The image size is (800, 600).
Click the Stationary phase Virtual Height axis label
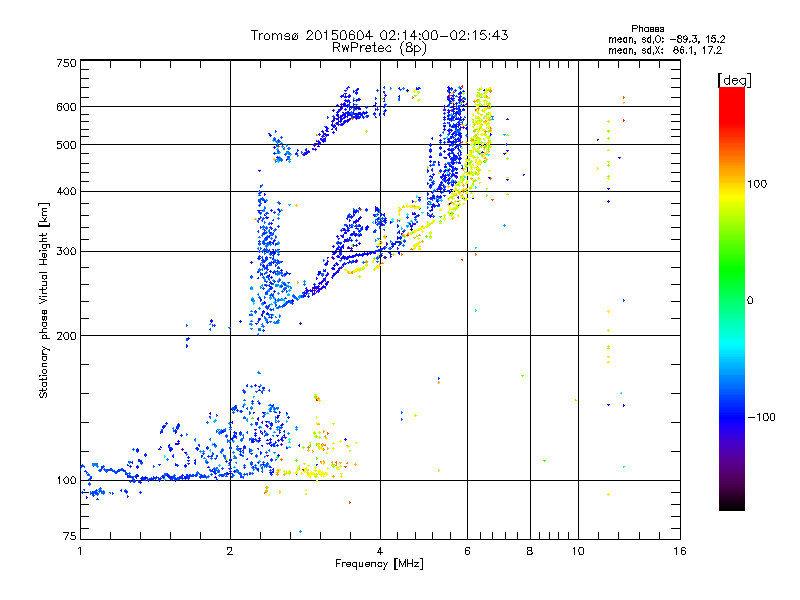(43, 300)
